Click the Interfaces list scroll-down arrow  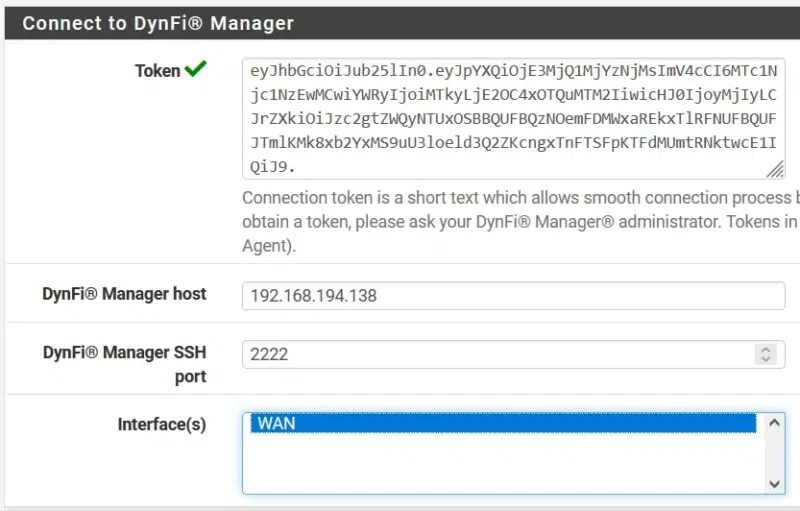pyautogui.click(x=774, y=482)
